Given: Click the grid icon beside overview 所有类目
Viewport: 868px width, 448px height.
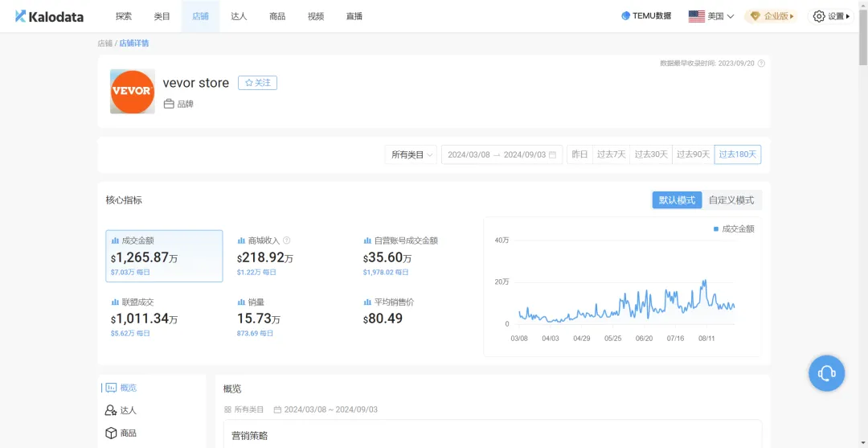Looking at the screenshot, I should (227, 409).
